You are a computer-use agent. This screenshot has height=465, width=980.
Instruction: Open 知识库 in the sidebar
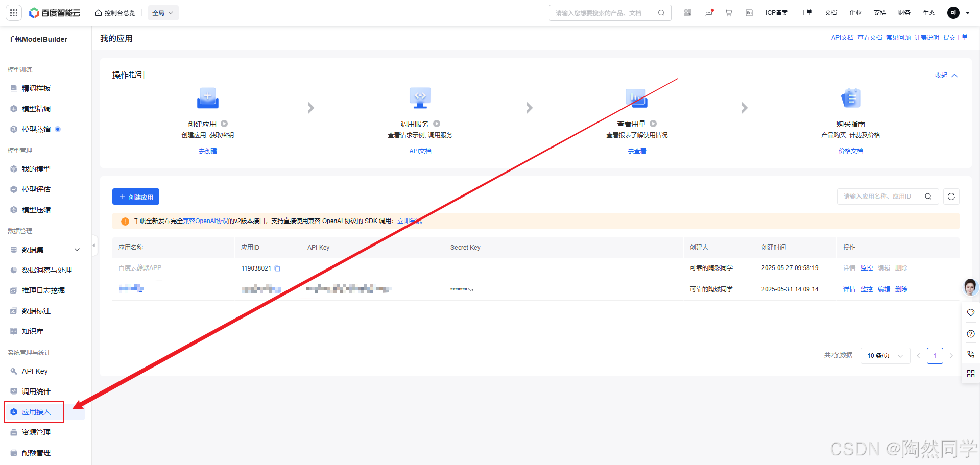click(x=33, y=331)
